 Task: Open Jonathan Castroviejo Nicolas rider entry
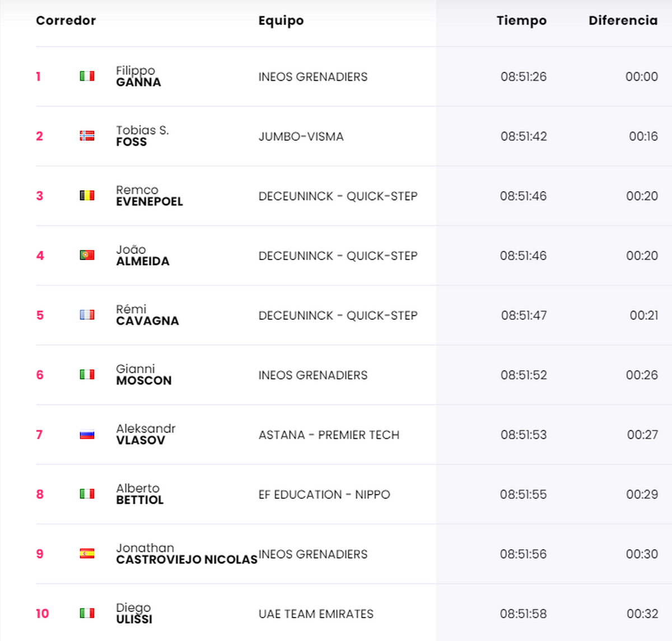tap(186, 554)
